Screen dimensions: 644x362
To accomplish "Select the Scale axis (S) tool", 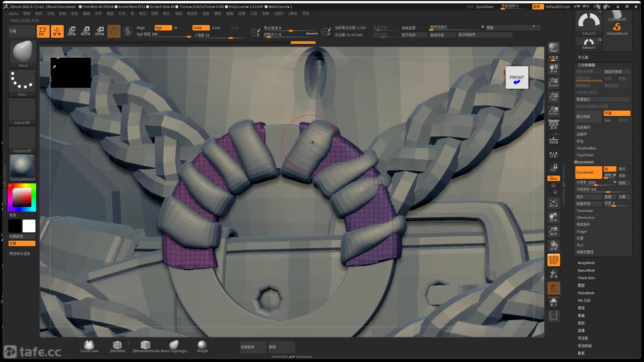I will tap(86, 31).
